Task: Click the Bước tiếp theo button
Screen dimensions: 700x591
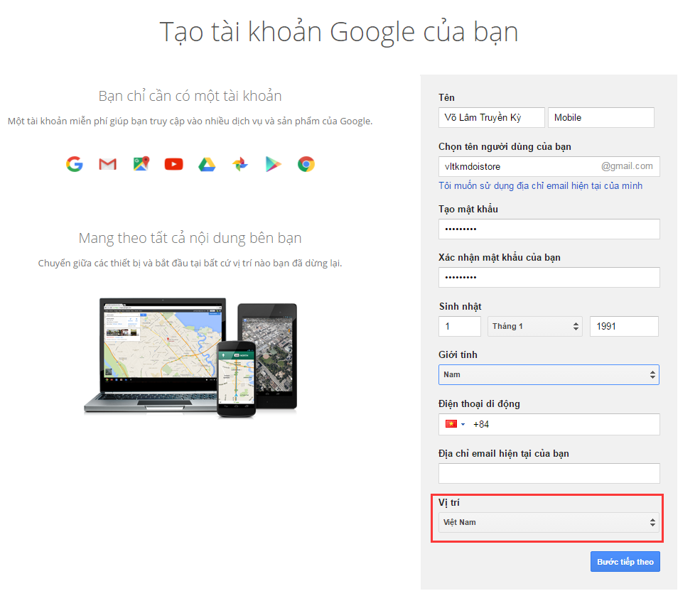Action: click(625, 562)
